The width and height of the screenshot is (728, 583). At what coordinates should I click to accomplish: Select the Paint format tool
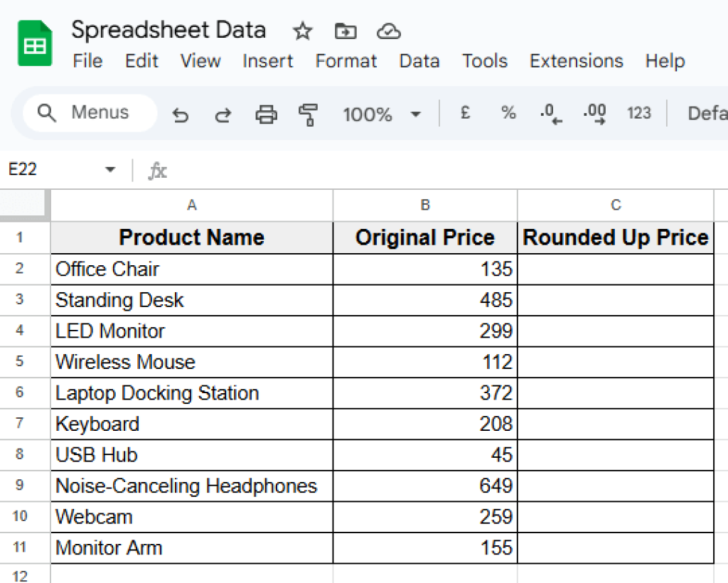[x=307, y=114]
